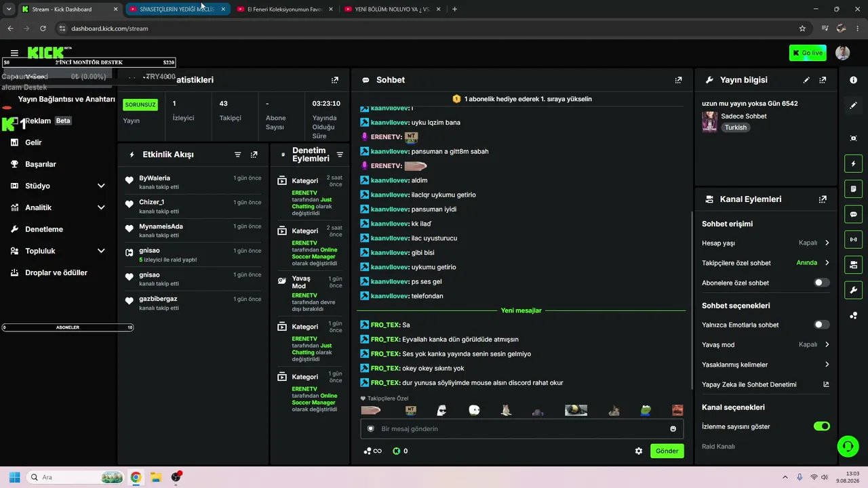Screen dimensions: 868x488
Task: Click the Windows taskbar search box
Action: click(x=76, y=477)
